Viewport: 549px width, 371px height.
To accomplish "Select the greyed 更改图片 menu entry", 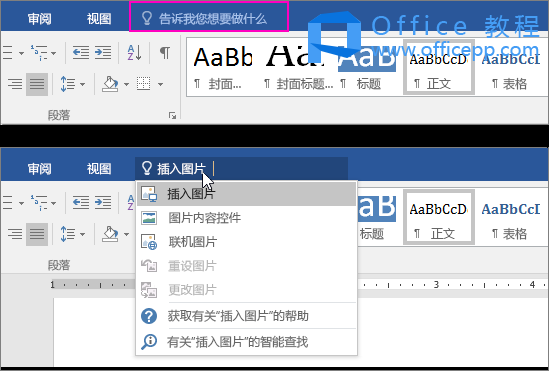I will click(246, 290).
